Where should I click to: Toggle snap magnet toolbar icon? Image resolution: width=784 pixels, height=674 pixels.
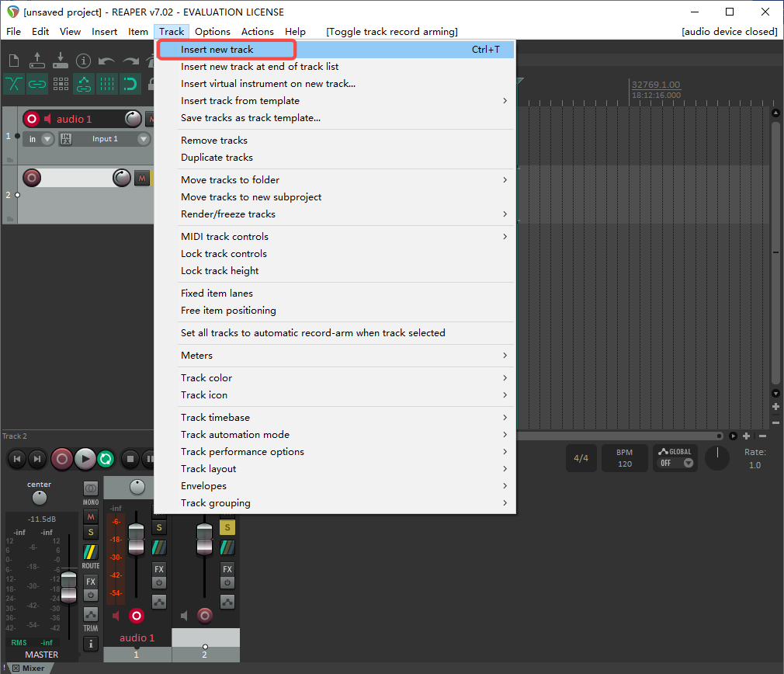click(x=130, y=84)
